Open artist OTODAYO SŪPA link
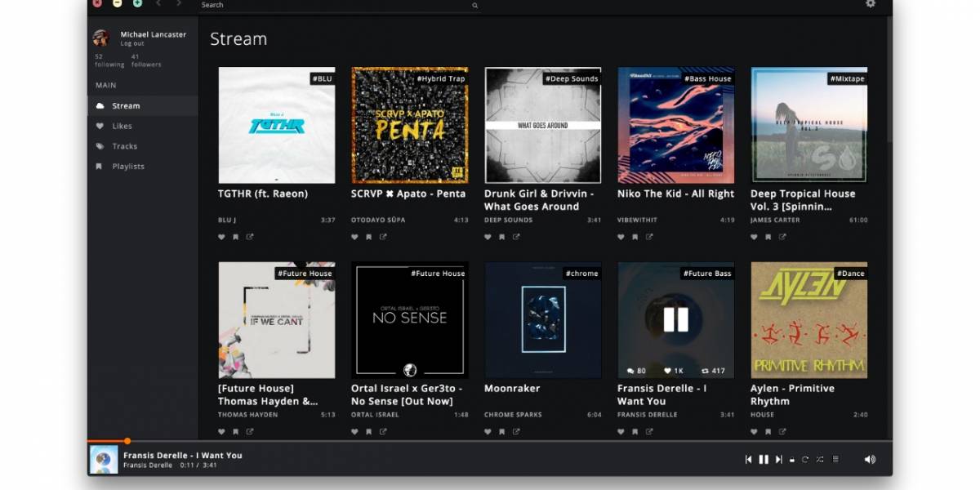This screenshot has height=490, width=980. pos(378,220)
